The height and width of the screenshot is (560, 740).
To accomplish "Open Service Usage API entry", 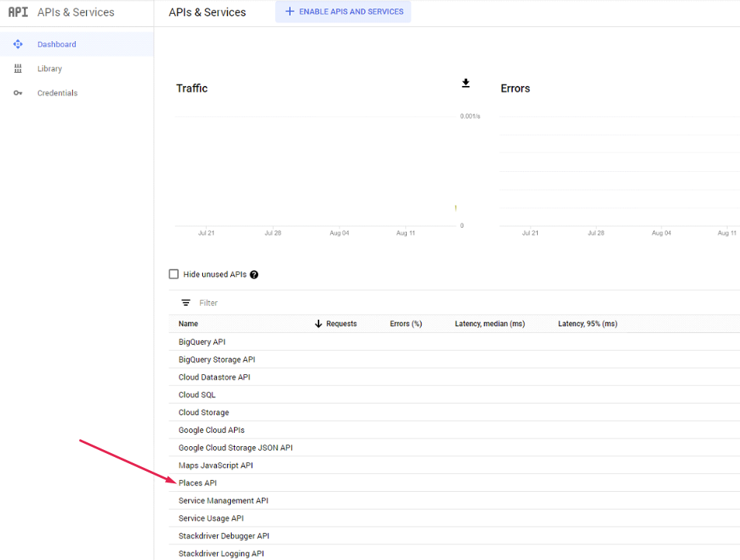I will point(211,518).
